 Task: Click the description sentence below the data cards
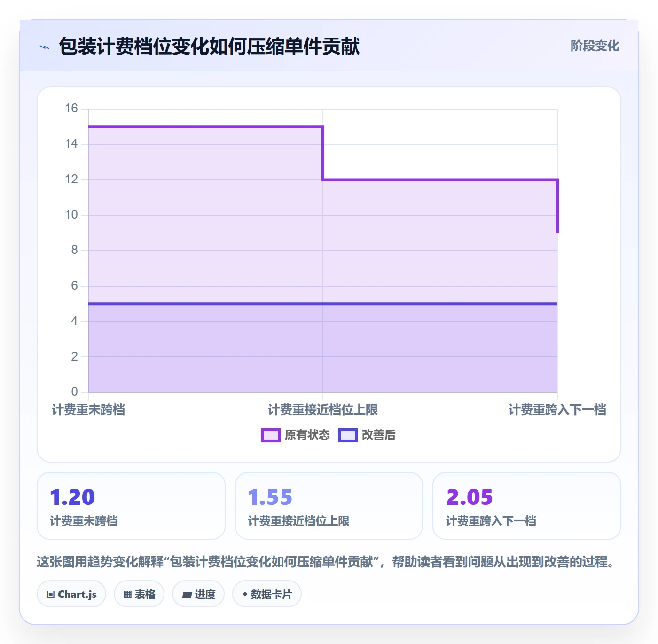[x=326, y=562]
